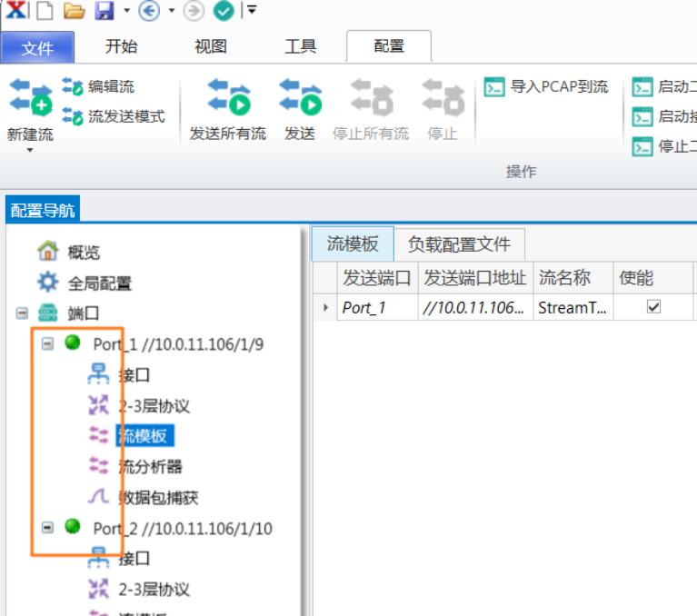
Task: Click the 停止所有流 icon
Action: point(372,96)
